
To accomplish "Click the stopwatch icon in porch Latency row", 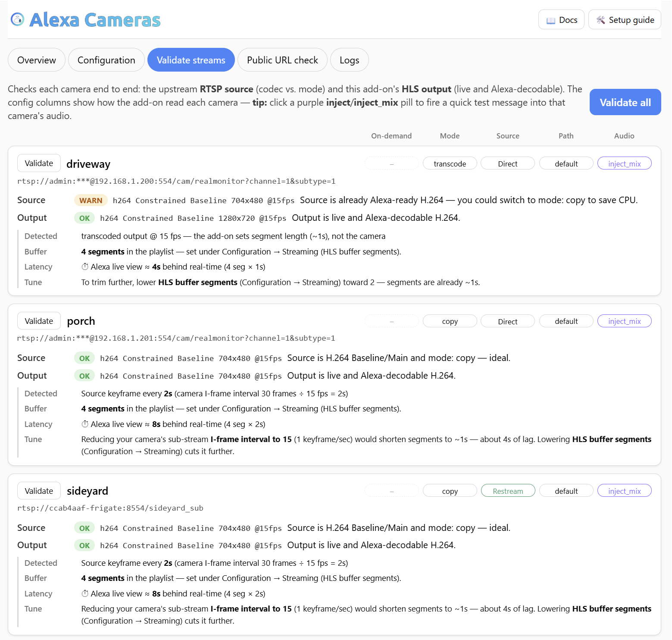I will pos(85,424).
